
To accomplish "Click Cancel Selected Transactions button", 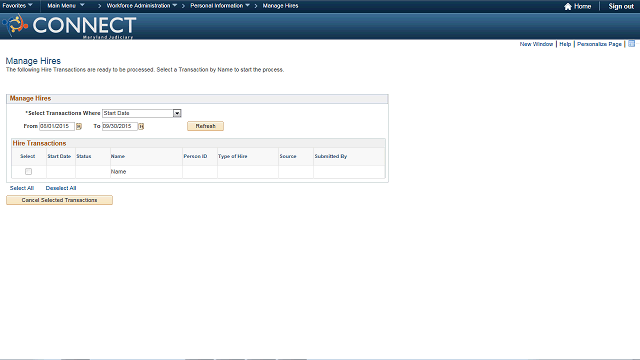I will [59, 200].
